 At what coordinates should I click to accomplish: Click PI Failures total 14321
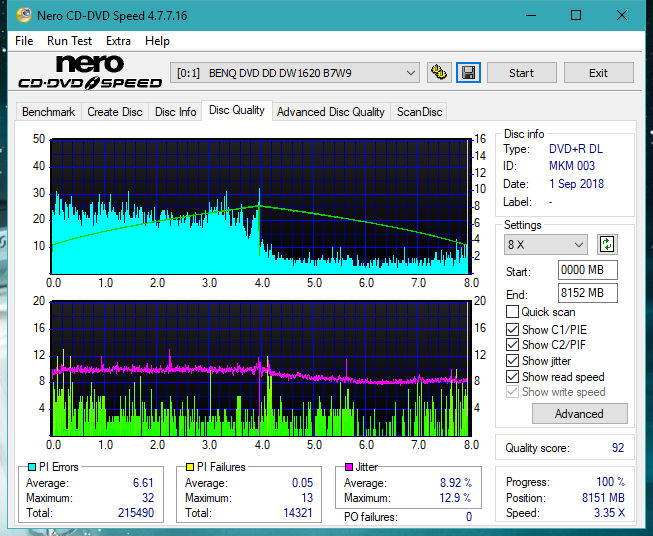[x=298, y=512]
